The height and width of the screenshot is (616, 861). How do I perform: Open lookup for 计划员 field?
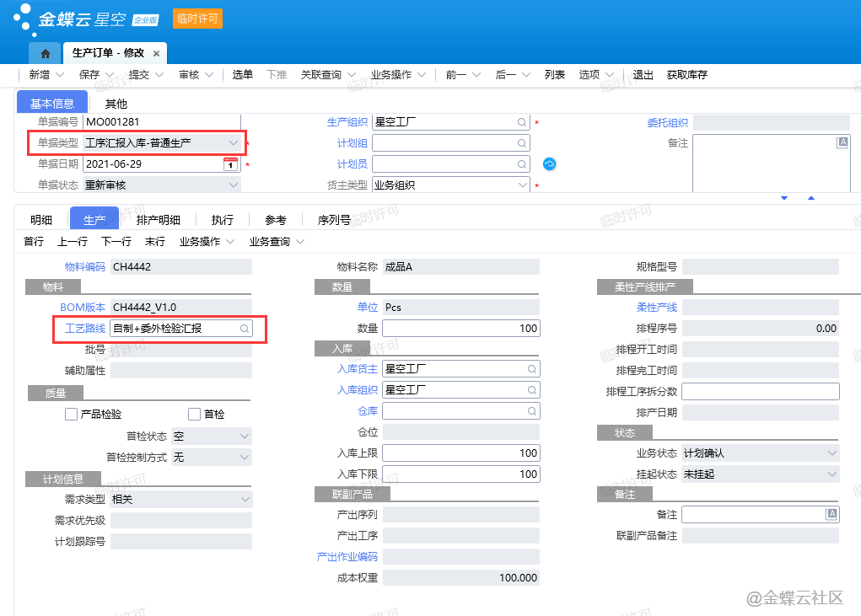pyautogui.click(x=522, y=164)
